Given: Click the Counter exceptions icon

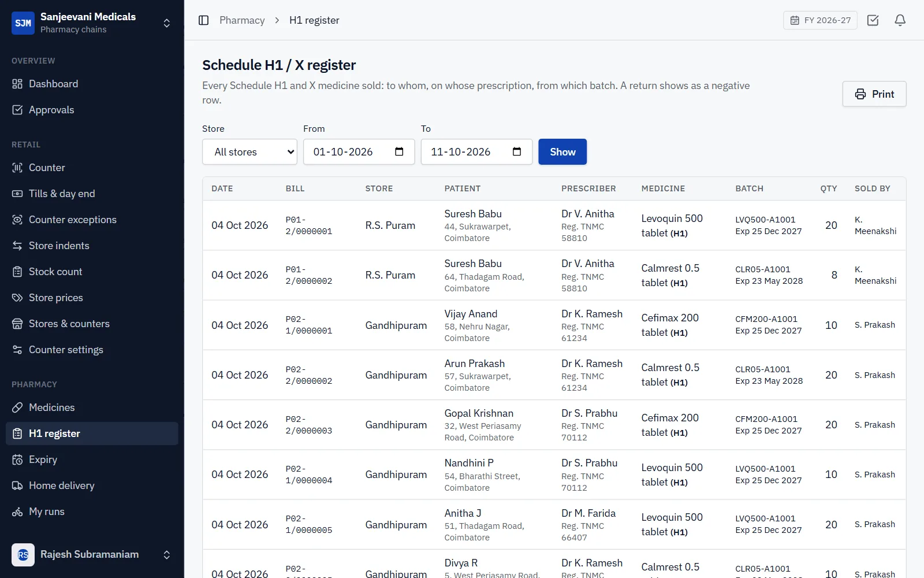Looking at the screenshot, I should coord(17,220).
